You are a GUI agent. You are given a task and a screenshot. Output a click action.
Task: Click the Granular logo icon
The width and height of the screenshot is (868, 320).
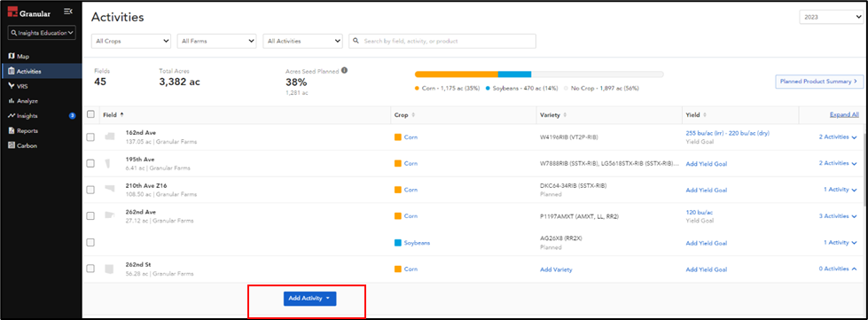click(12, 12)
